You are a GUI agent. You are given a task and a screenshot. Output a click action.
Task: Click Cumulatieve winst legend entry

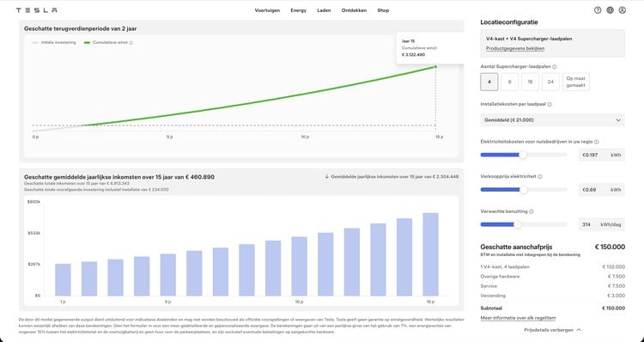(x=109, y=43)
